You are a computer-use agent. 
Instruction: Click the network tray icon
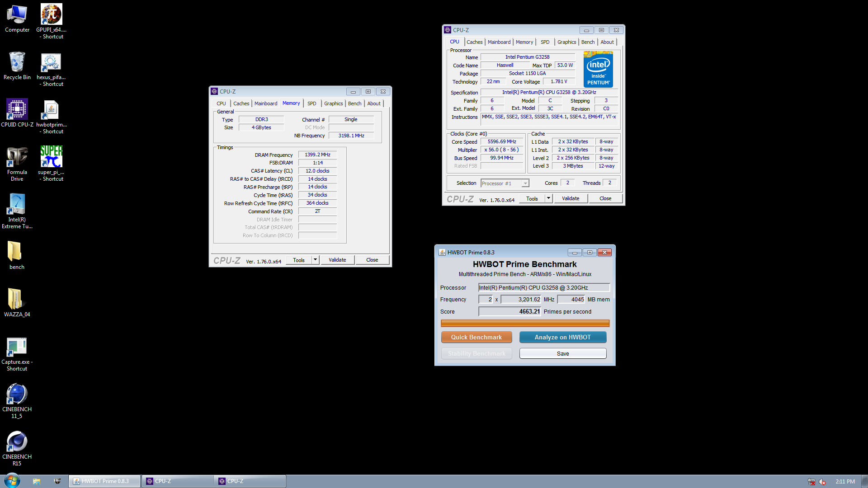click(811, 482)
